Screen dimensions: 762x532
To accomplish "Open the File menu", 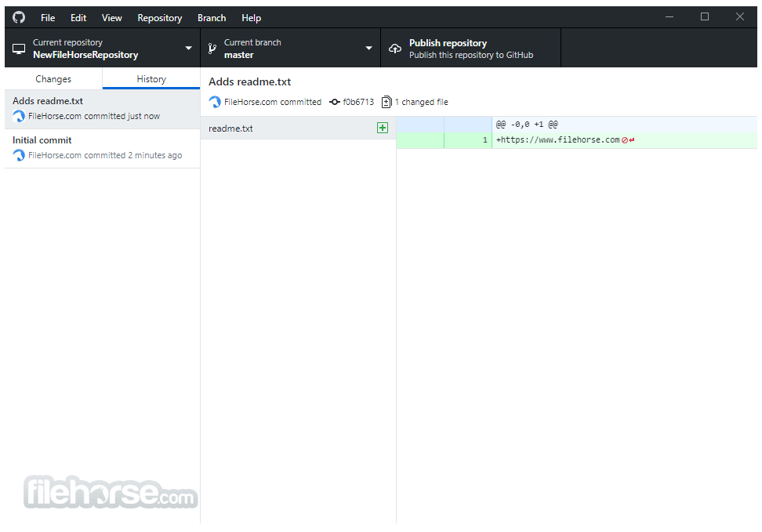I will (x=48, y=18).
